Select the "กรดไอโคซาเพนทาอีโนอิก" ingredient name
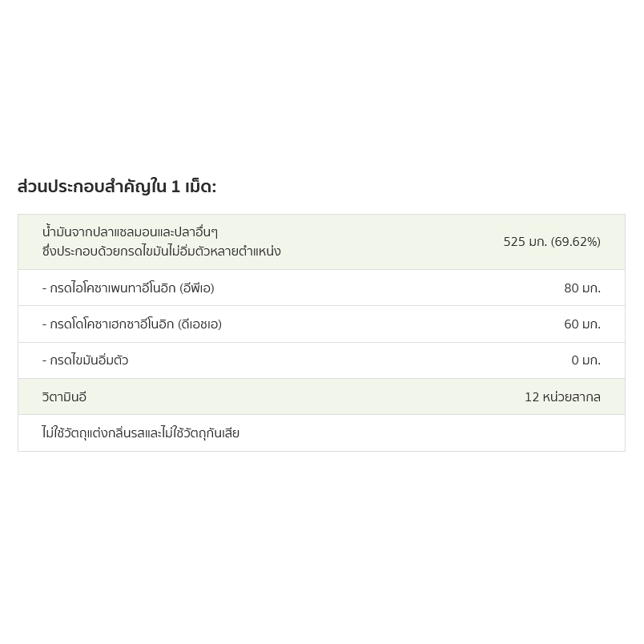The width and height of the screenshot is (644, 644). pyautogui.click(x=113, y=288)
